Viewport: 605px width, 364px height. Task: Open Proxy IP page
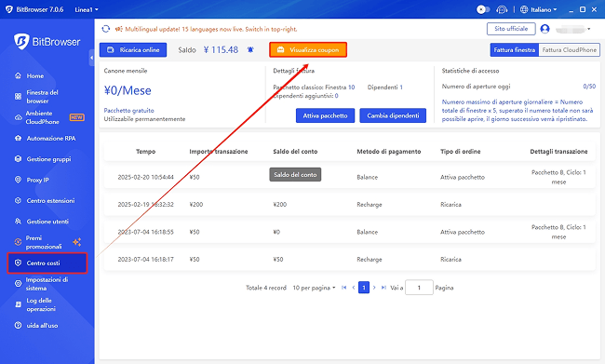point(37,180)
